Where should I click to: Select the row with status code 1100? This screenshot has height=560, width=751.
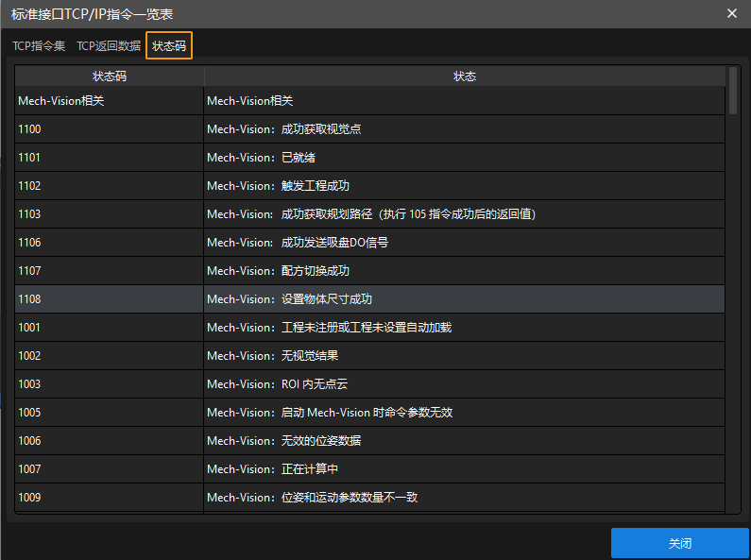(109, 129)
